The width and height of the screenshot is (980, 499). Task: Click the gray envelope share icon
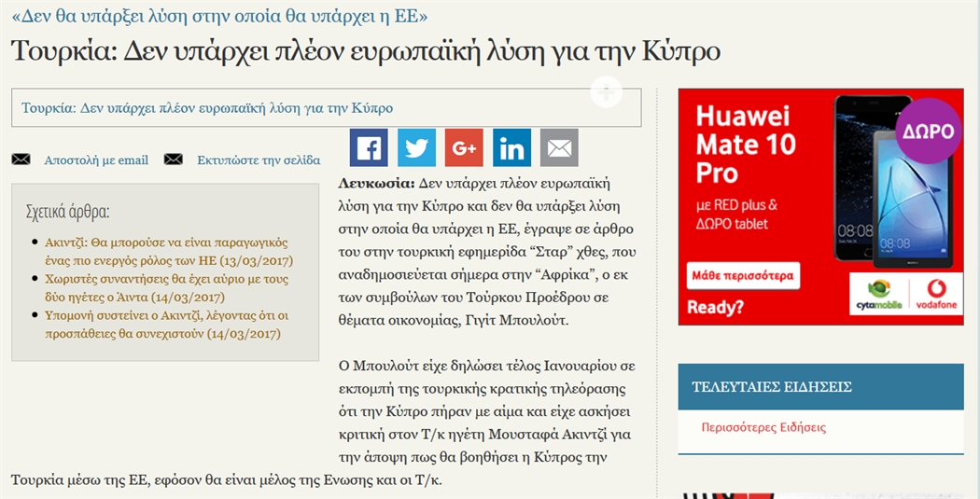(559, 147)
